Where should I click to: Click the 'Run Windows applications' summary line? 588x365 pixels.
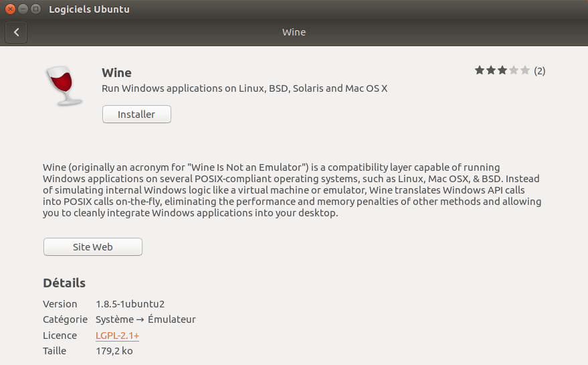point(245,88)
